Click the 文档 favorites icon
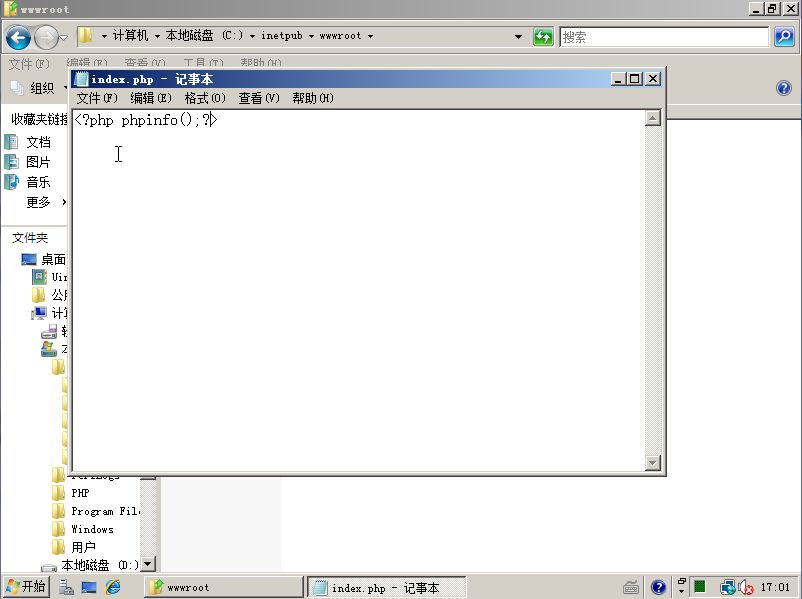This screenshot has height=599, width=802. pyautogui.click(x=11, y=142)
